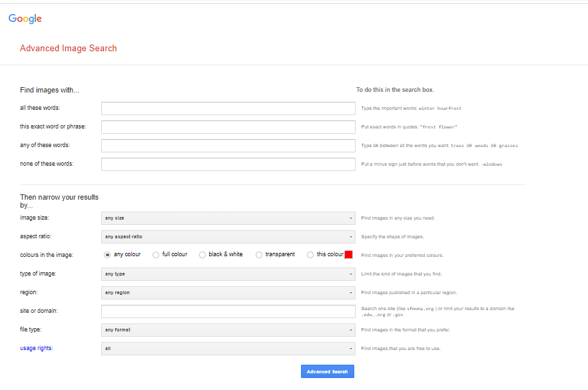Viewport: 588px width, 390px height.
Task: Select the "any colour" option
Action: tap(107, 254)
